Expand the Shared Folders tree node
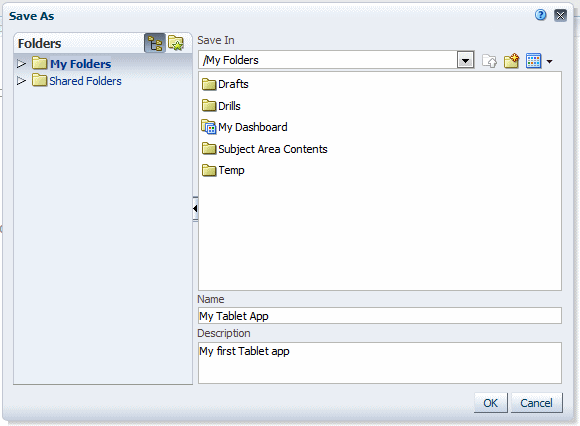580x426 pixels. 21,81
